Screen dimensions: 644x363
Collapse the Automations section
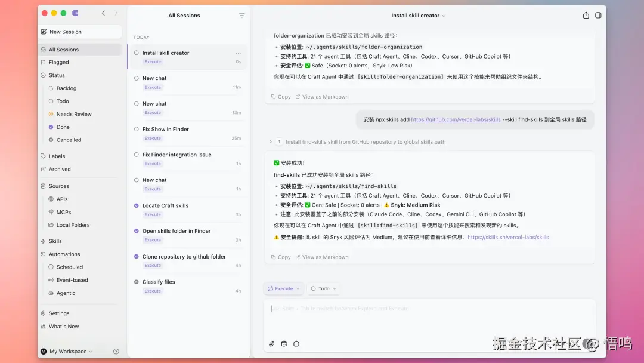pyautogui.click(x=64, y=254)
